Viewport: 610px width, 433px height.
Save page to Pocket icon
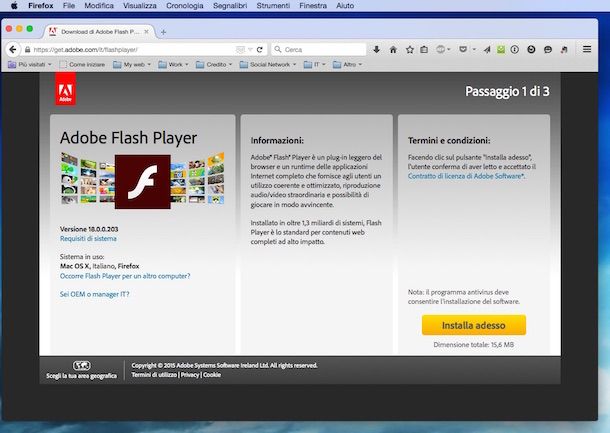463,49
